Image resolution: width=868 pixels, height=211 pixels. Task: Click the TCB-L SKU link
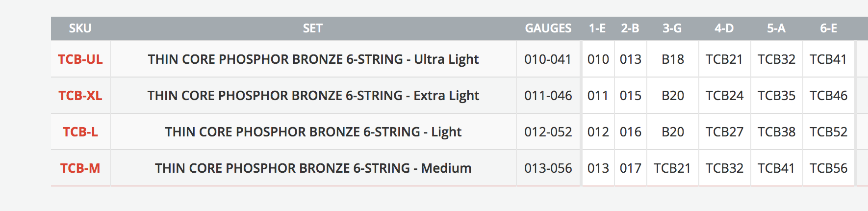click(80, 132)
